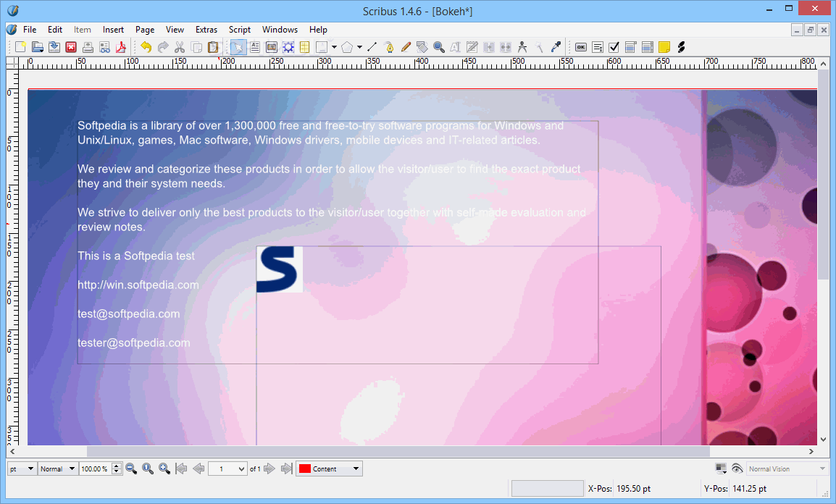Zoom to 100% with the magnifier 1 button
This screenshot has width=836, height=504.
[x=148, y=469]
